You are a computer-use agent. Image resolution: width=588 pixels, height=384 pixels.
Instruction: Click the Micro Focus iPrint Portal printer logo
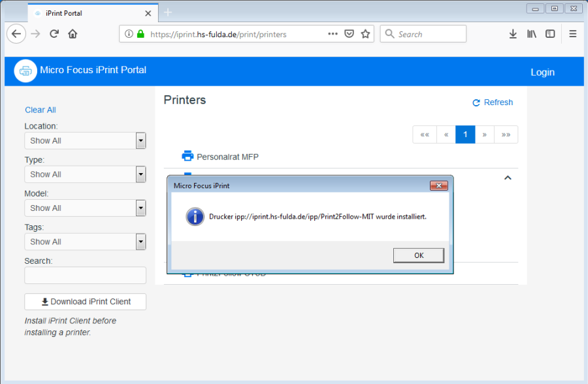[25, 71]
